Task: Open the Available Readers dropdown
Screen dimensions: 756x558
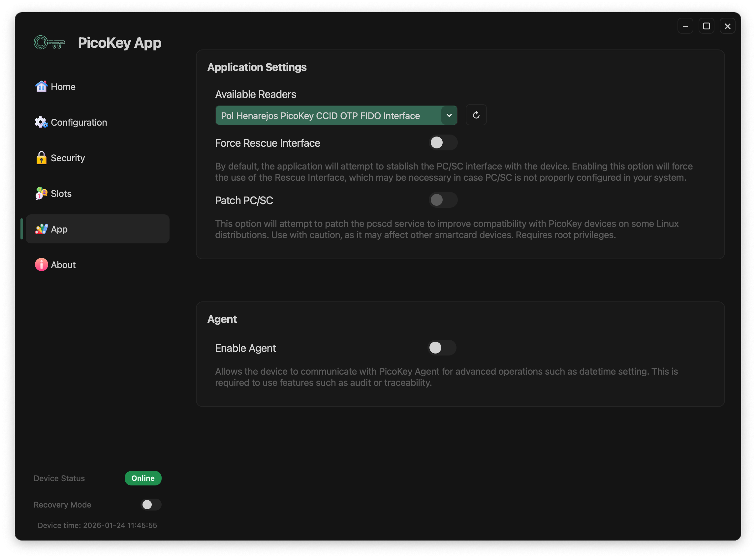Action: click(336, 115)
